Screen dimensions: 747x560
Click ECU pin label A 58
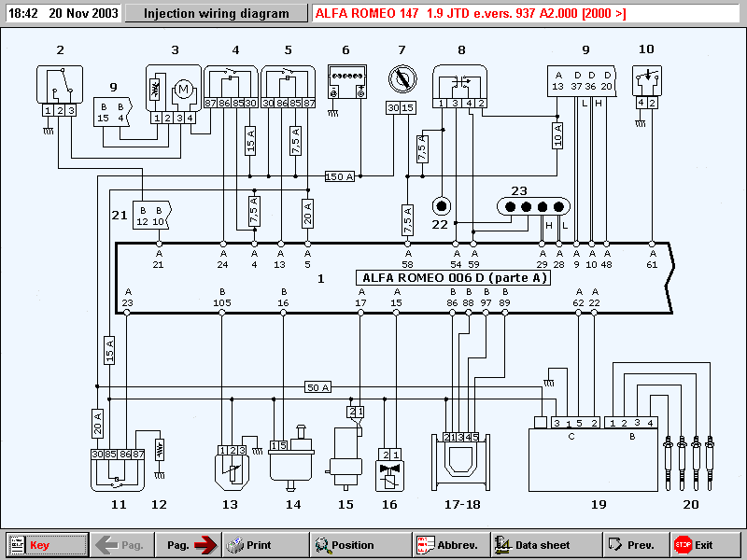tap(408, 259)
